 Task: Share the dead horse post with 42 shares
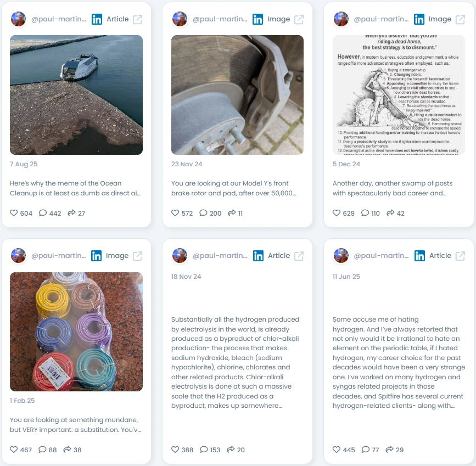point(390,213)
